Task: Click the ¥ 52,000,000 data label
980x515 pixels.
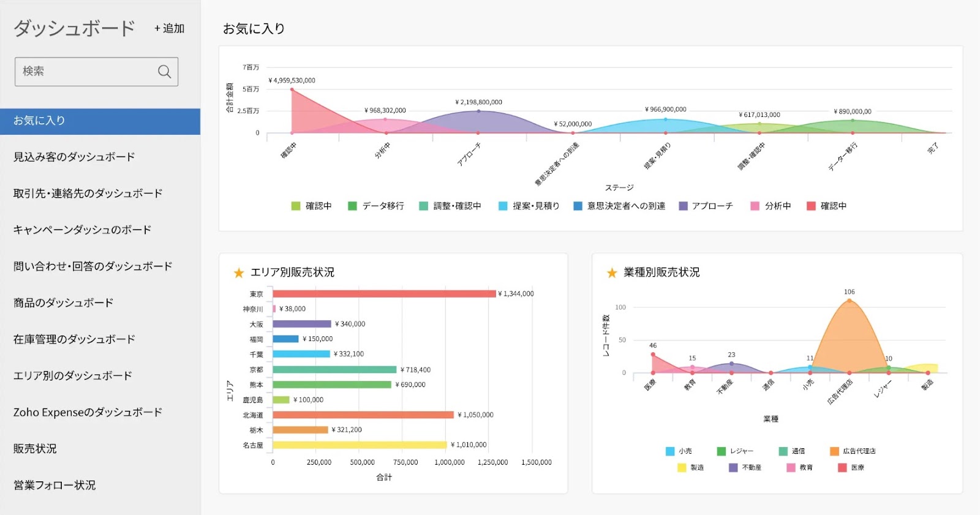Action: click(x=573, y=124)
